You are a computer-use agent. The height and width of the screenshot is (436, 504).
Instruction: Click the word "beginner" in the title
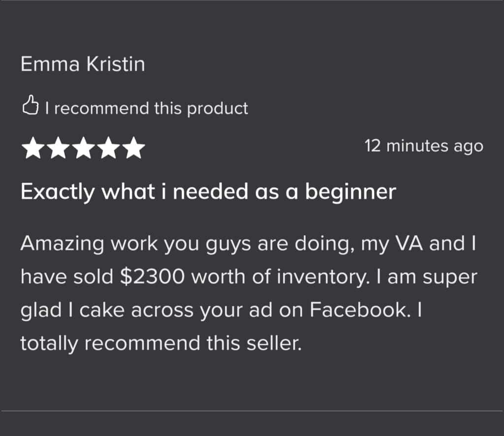coord(350,192)
